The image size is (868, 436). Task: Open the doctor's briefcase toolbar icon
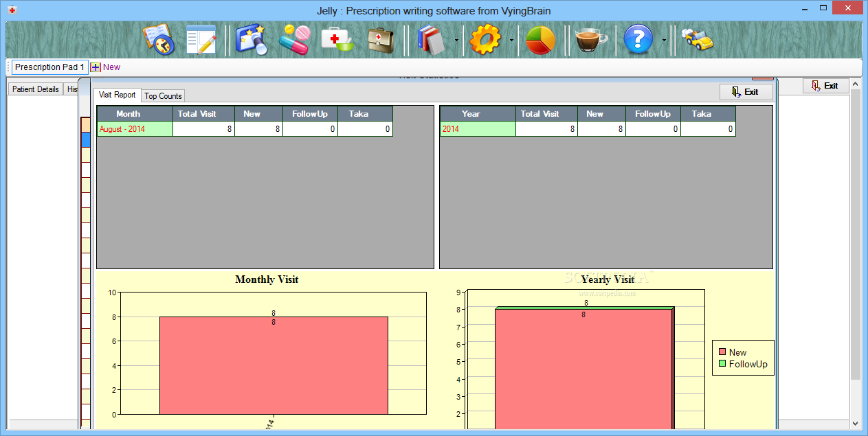click(x=380, y=40)
